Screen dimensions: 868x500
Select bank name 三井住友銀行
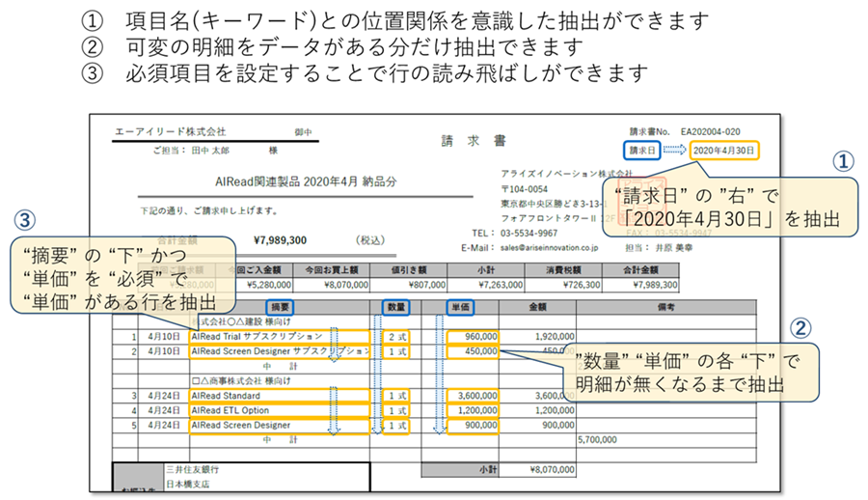[x=193, y=469]
